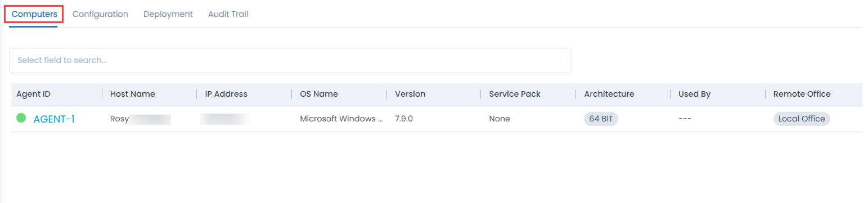Open the AGENT-1 link
The image size is (868, 203).
click(x=54, y=119)
